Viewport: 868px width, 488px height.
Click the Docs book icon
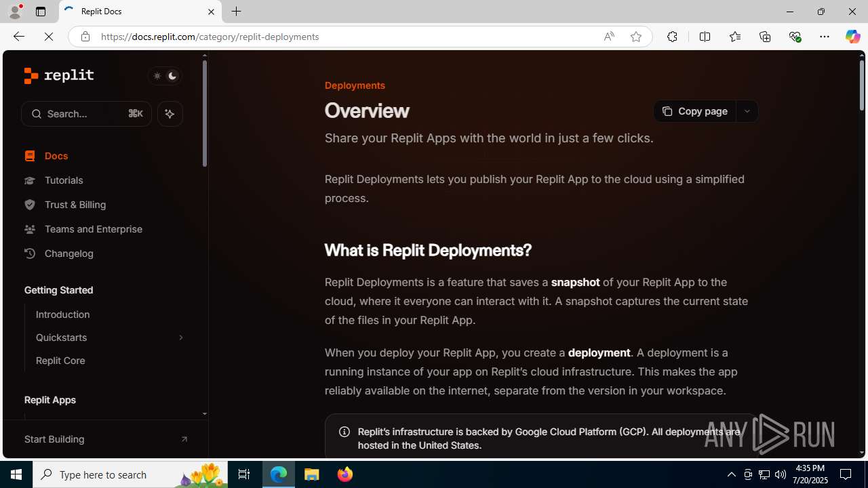click(x=30, y=156)
